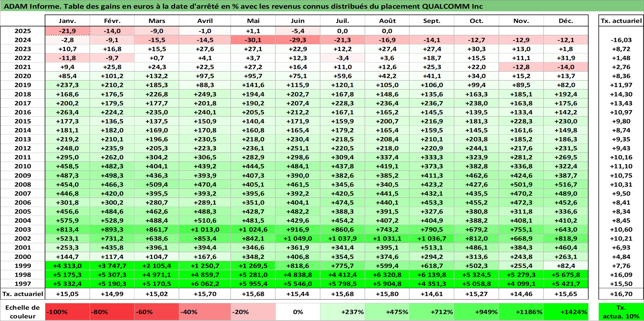The height and width of the screenshot is (321, 644).
Task: Select the -3,4 cell for July 2022
Action: point(342,58)
